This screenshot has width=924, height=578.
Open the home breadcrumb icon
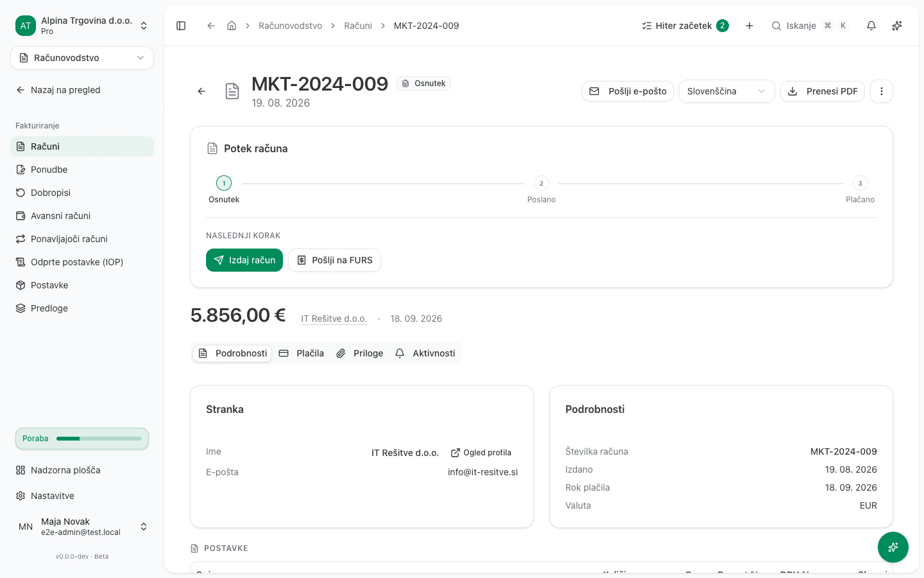[x=232, y=26]
